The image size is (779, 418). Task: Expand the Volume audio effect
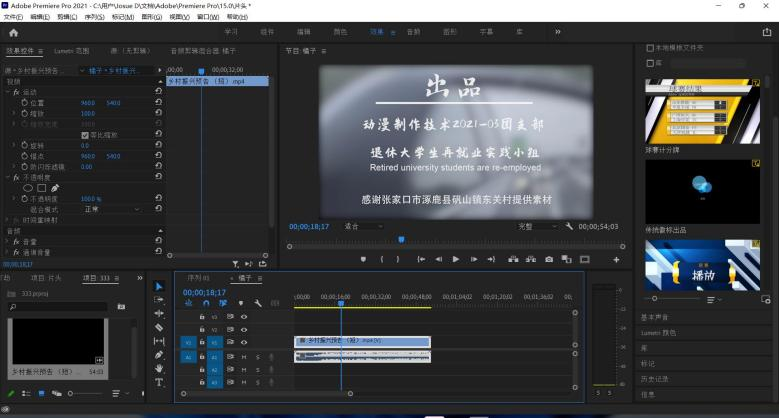7,242
